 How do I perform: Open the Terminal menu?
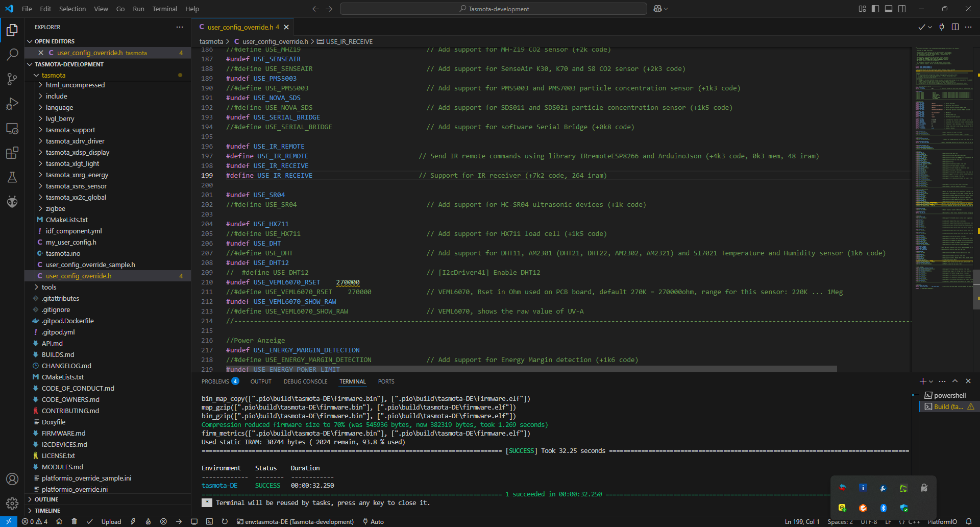(164, 9)
